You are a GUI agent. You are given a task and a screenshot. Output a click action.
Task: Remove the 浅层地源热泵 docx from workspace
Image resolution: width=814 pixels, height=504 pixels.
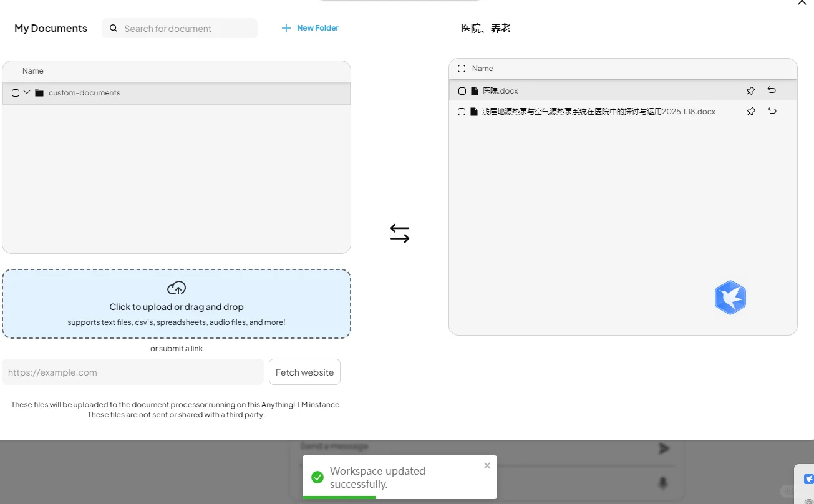772,111
